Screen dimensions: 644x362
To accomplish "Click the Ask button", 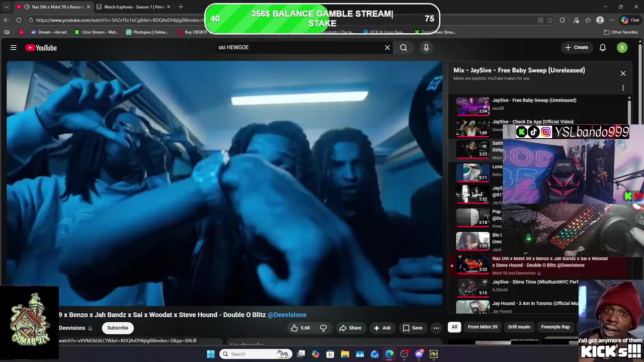I will tap(381, 328).
